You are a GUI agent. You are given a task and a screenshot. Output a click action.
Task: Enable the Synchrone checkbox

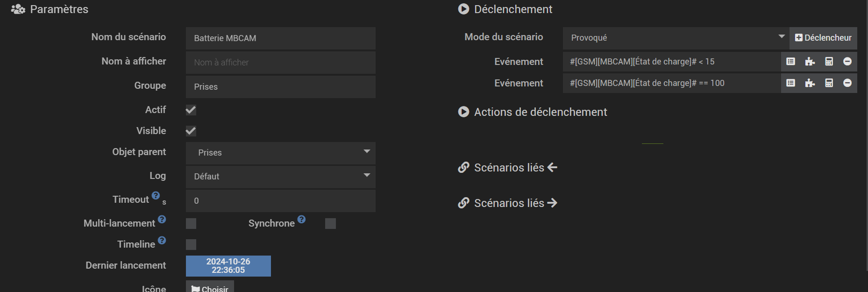[x=330, y=223]
